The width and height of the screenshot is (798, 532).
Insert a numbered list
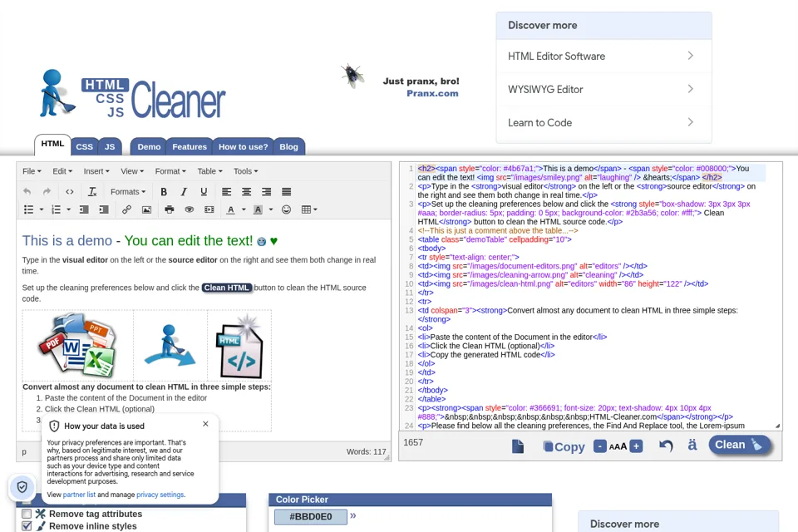point(56,209)
